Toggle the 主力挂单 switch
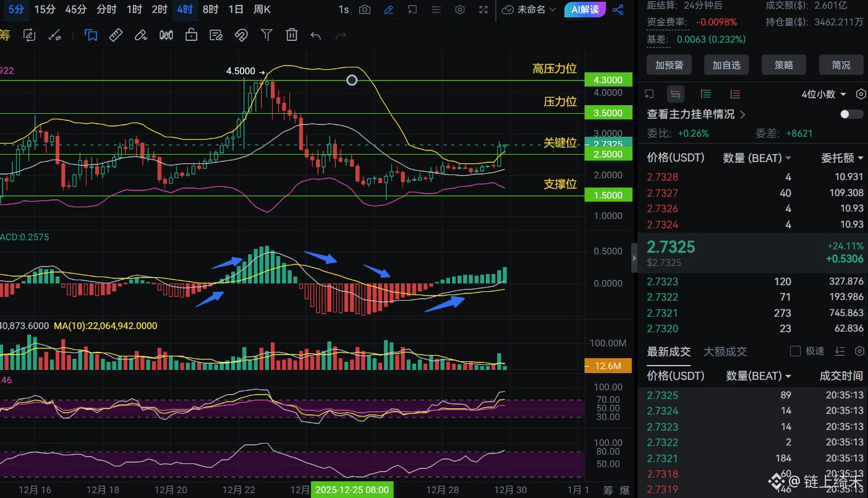 click(x=852, y=114)
